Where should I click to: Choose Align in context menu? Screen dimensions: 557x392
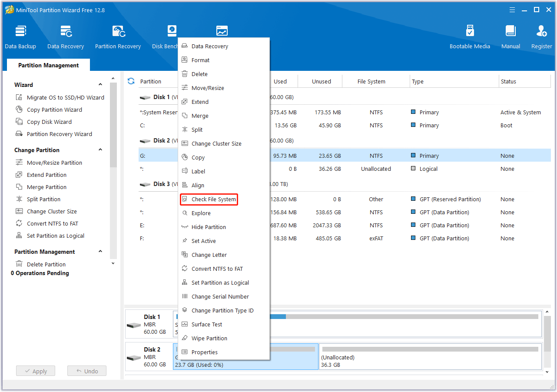tap(224, 185)
